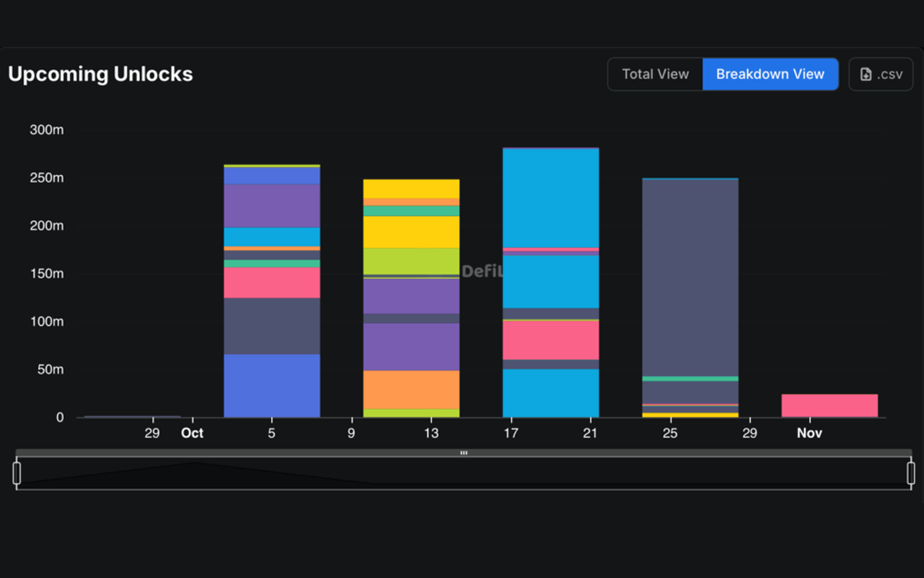The width and height of the screenshot is (924, 578).
Task: Click pink segment in Oct 17–21 bar
Action: (551, 339)
